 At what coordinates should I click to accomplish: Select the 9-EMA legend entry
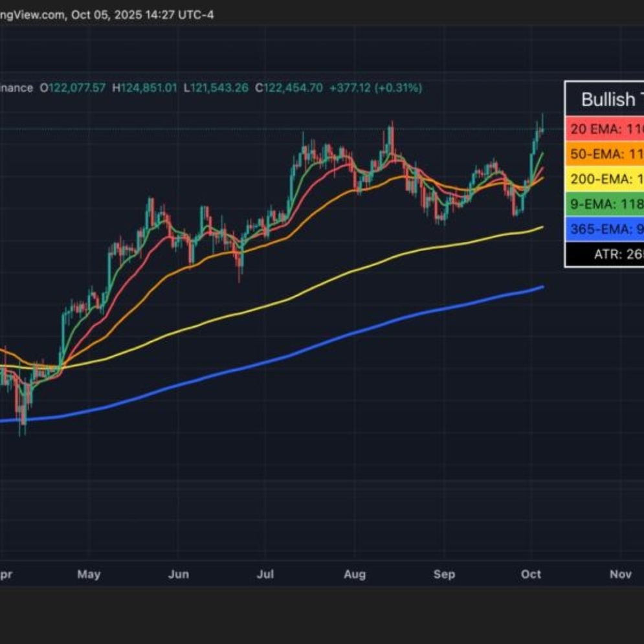click(605, 205)
